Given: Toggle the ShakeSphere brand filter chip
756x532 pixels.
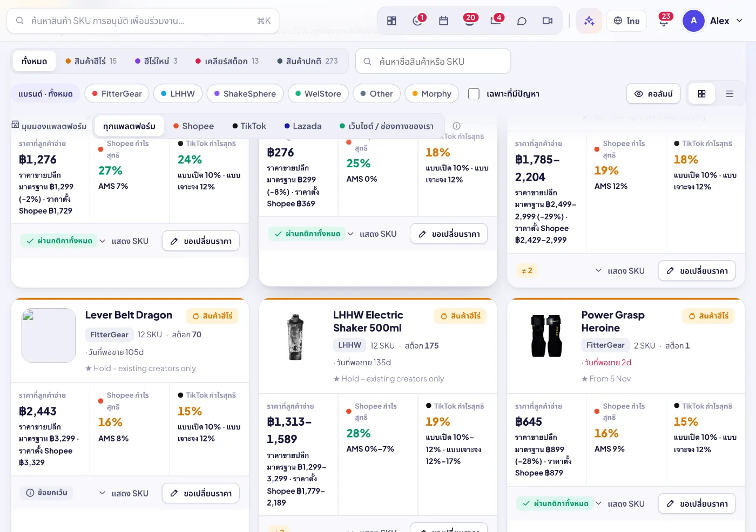Looking at the screenshot, I should [x=245, y=94].
